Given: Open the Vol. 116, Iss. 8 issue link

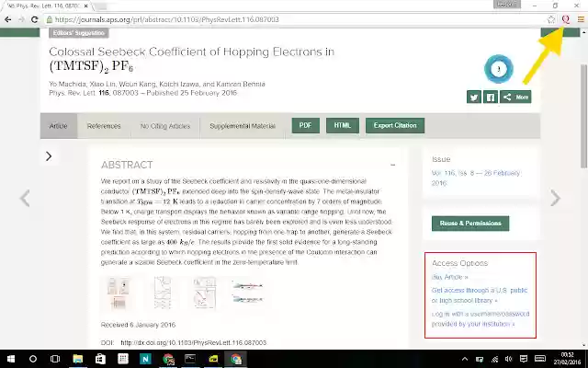Looking at the screenshot, I should coord(476,178).
